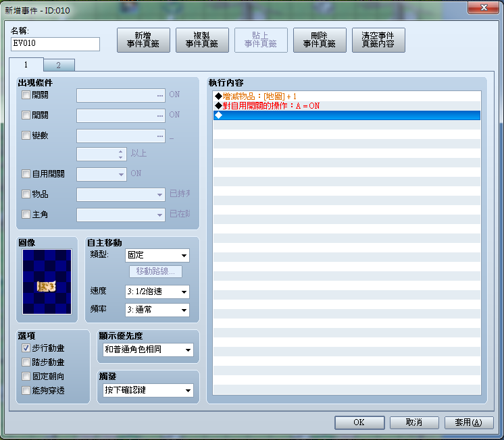Enable the second 開關 condition checkbox
The width and height of the screenshot is (504, 440).
pyautogui.click(x=26, y=115)
